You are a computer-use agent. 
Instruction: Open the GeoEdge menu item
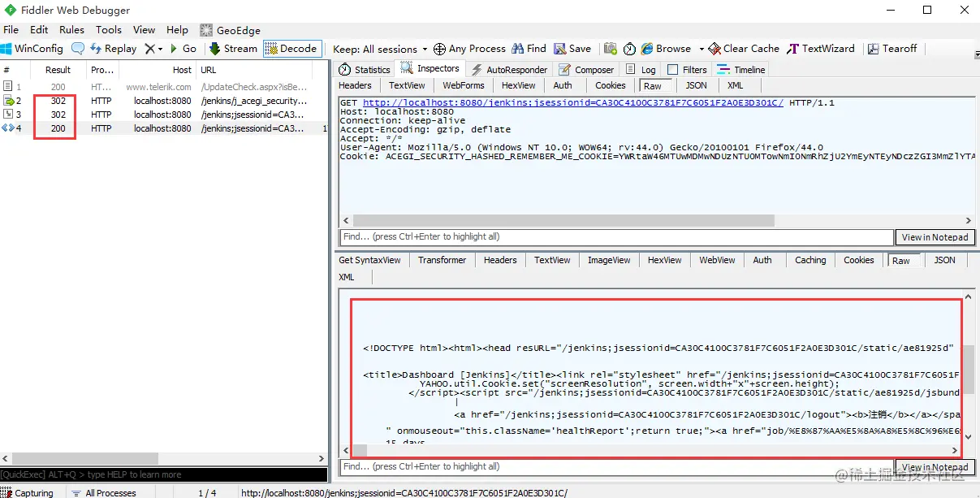click(x=230, y=30)
